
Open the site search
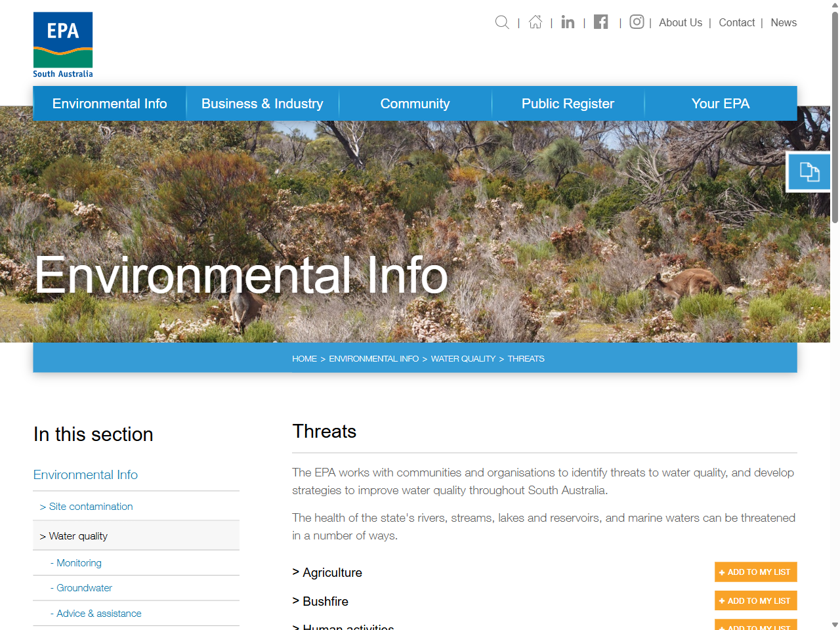click(x=502, y=22)
